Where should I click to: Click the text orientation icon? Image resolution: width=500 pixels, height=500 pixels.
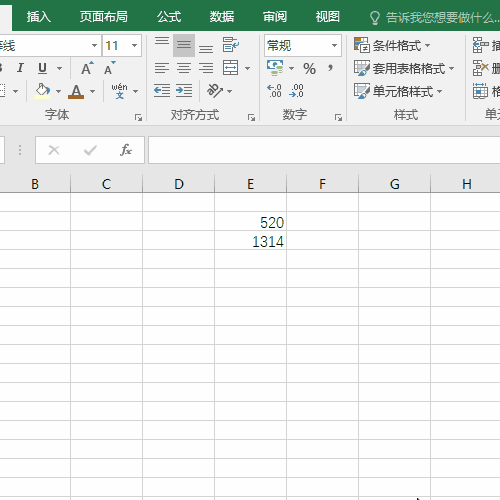pos(215,91)
